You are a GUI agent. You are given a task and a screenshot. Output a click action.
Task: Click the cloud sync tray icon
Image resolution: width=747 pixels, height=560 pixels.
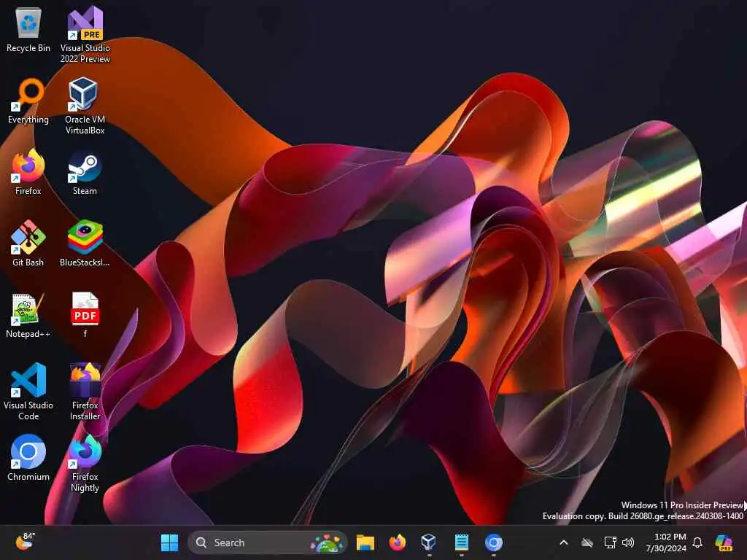[587, 542]
